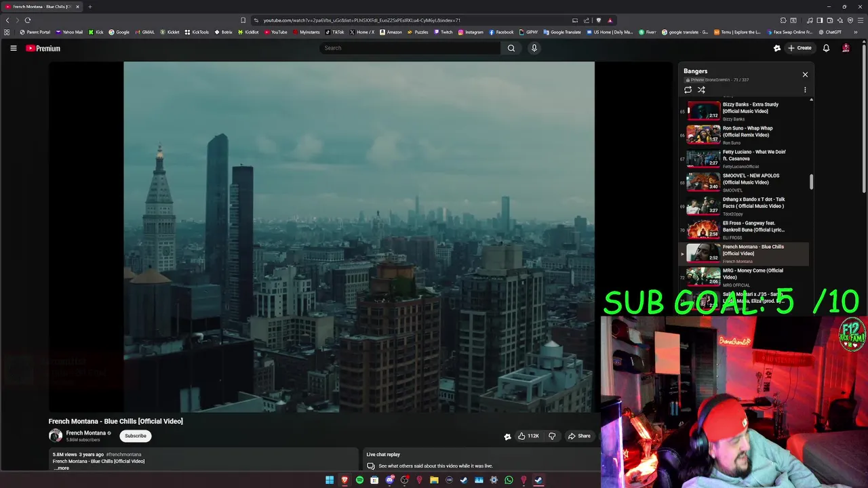Bookmark this page icon in address bar

(243, 20)
